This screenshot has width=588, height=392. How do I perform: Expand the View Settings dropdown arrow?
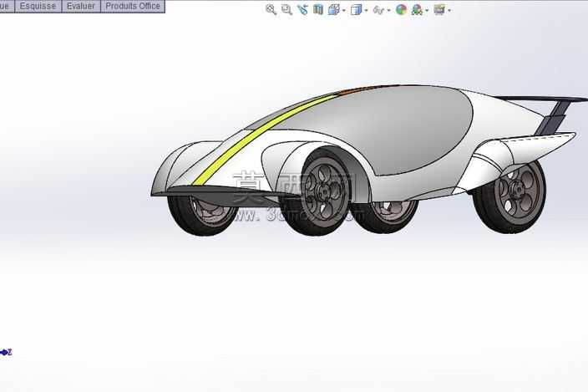click(449, 11)
